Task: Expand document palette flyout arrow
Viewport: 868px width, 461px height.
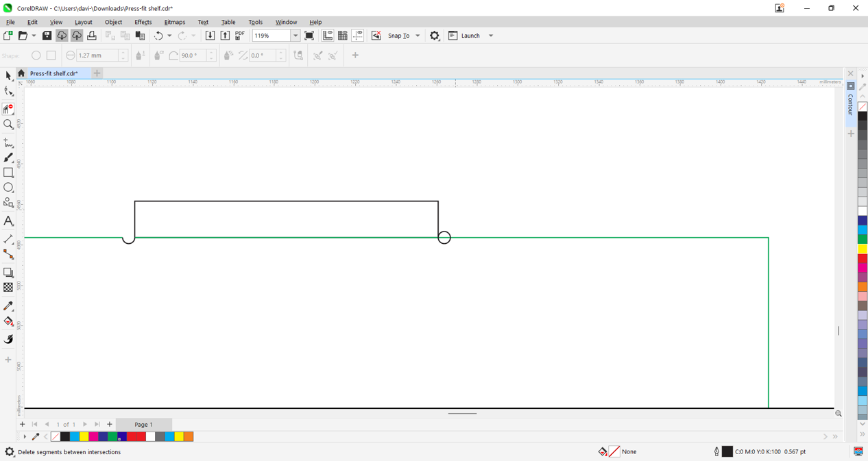Action: pos(25,436)
